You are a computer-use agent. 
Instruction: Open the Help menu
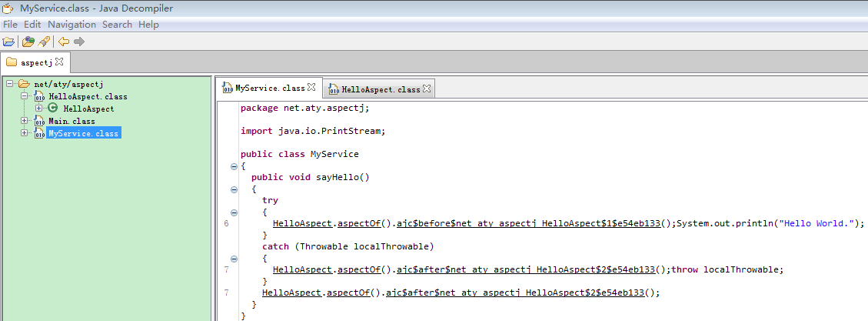click(149, 25)
